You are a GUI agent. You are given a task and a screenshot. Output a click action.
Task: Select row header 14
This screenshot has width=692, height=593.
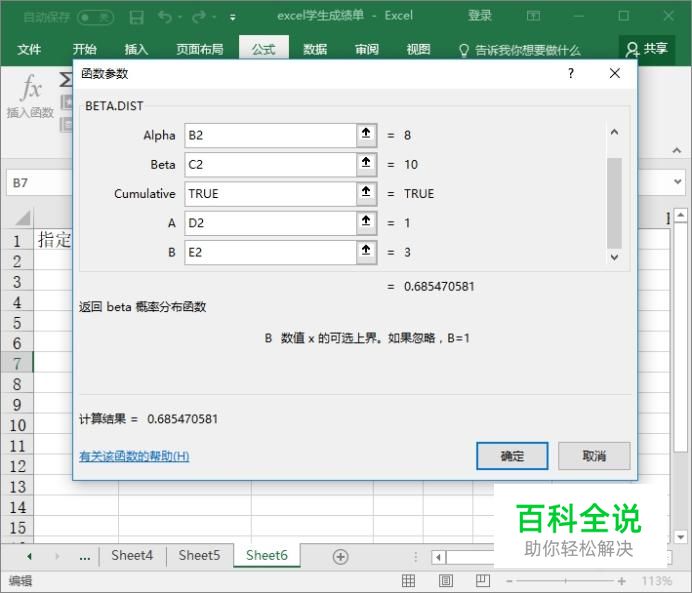pos(17,507)
